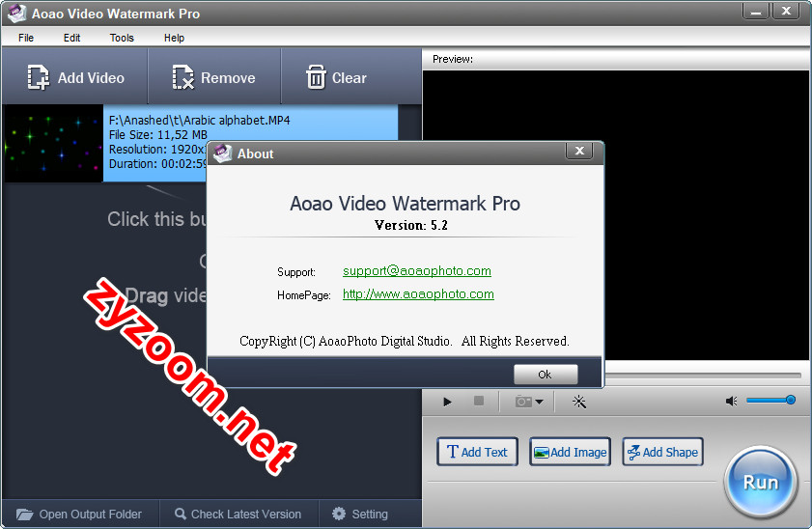
Task: Take a snapshot with the camera icon
Action: tap(523, 402)
